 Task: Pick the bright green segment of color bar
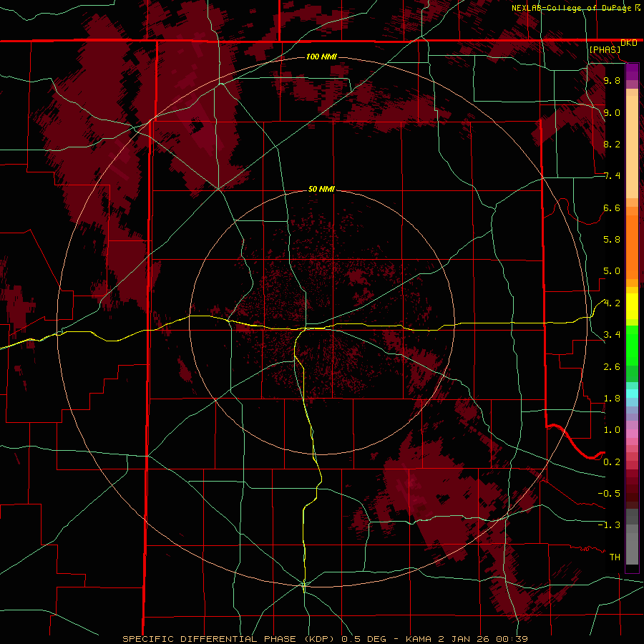point(632,346)
